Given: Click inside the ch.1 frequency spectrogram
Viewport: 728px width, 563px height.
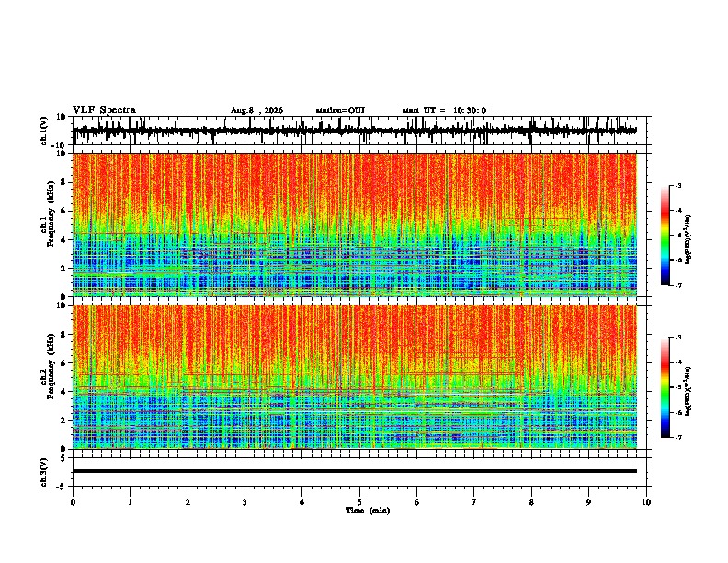Looking at the screenshot, I should tap(355, 224).
